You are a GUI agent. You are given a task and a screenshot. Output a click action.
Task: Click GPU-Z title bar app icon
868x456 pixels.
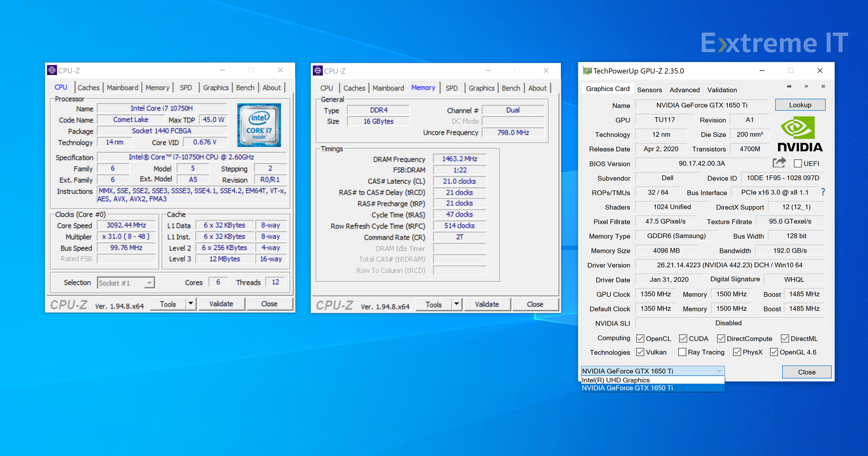coord(587,71)
